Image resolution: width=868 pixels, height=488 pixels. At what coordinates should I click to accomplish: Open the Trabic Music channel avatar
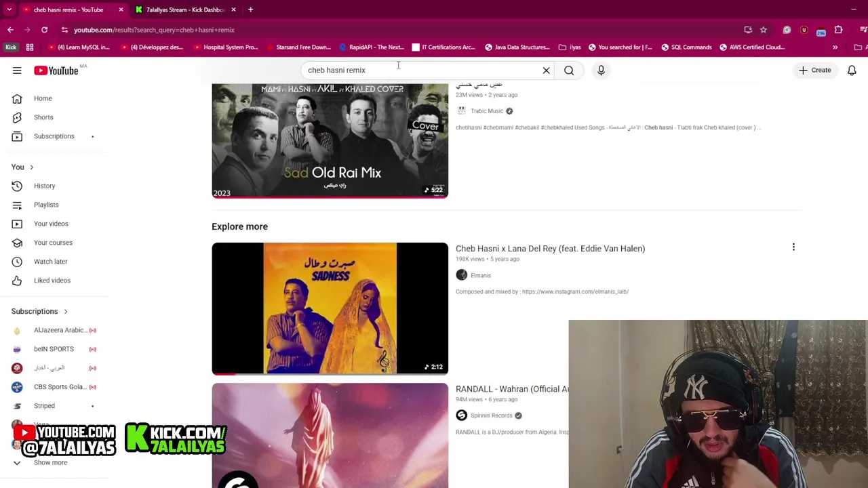click(x=462, y=111)
